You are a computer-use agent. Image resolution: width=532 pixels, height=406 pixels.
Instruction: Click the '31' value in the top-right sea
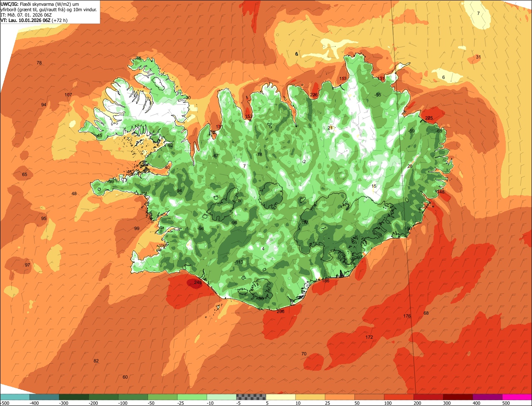[x=478, y=57]
